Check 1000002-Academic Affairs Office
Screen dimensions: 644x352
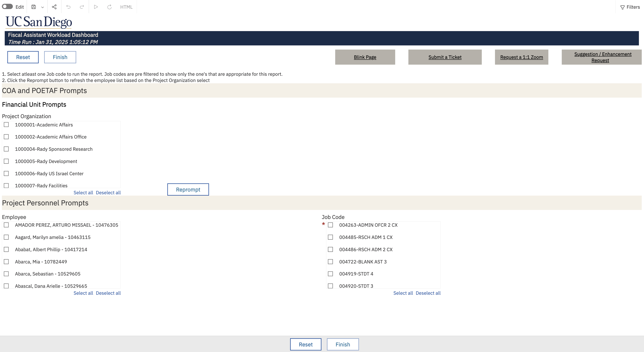coord(6,137)
